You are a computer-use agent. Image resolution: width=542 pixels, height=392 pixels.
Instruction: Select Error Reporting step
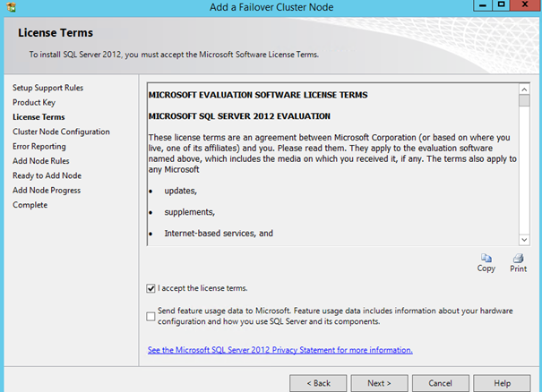pos(39,146)
